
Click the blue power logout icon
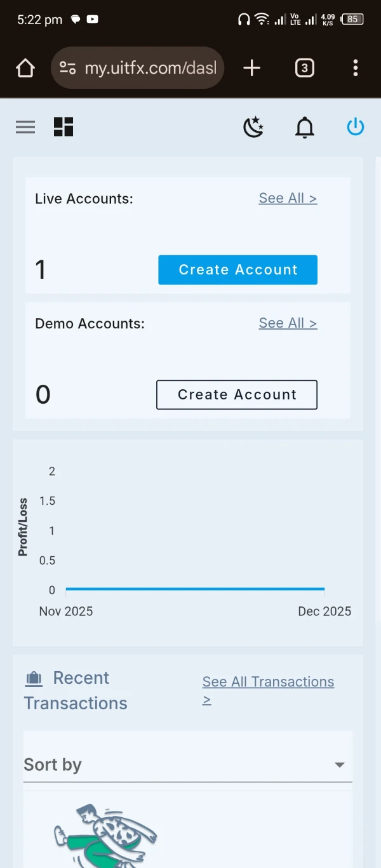[356, 127]
